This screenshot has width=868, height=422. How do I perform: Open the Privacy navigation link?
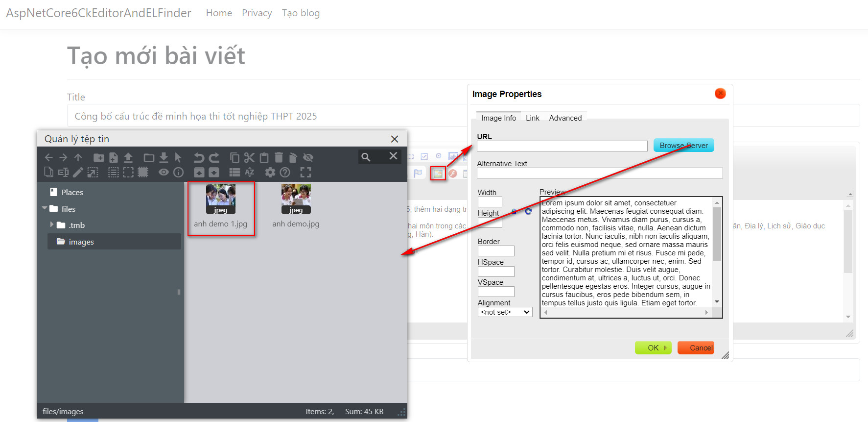[x=257, y=13]
